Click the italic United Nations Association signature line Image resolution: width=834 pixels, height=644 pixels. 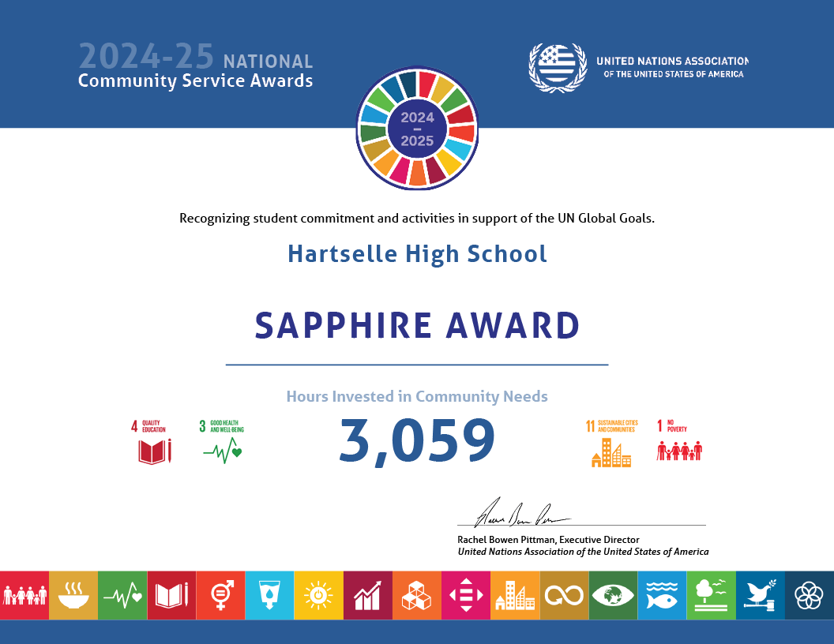[x=583, y=552]
